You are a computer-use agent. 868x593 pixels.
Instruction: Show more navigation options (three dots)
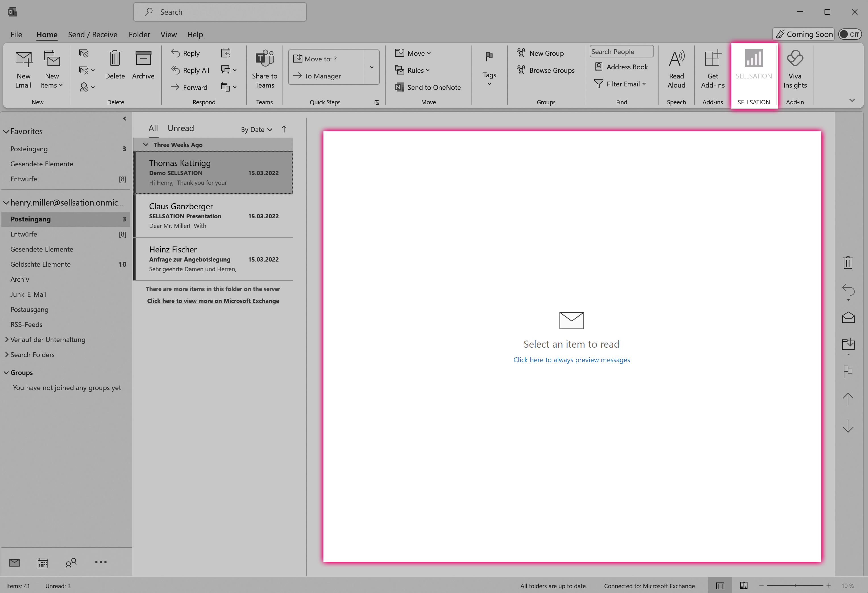click(100, 562)
